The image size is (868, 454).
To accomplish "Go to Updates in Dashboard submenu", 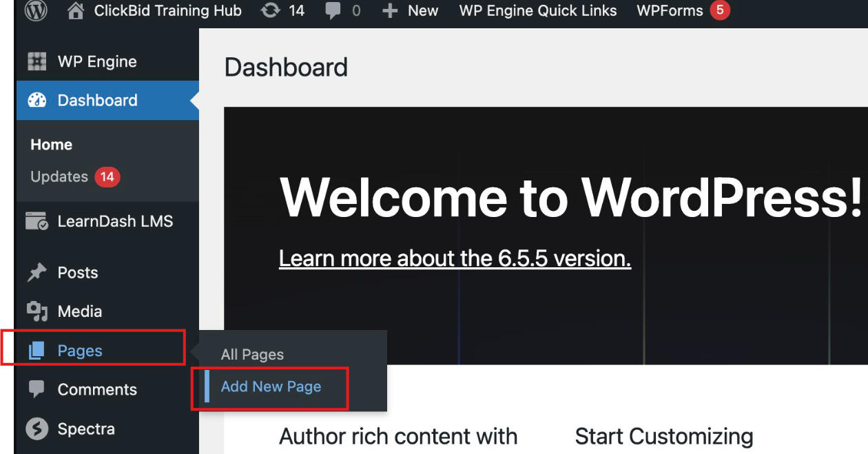I will pyautogui.click(x=59, y=177).
